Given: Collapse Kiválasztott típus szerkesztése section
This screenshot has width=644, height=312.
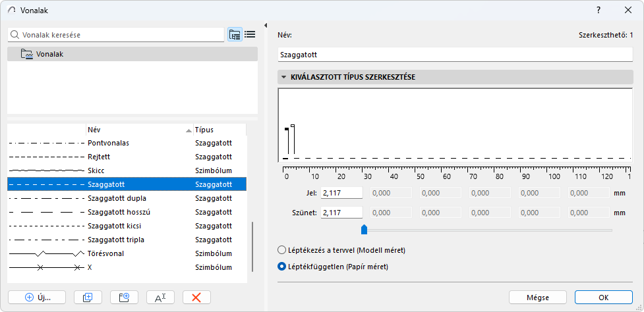Looking at the screenshot, I should point(283,77).
